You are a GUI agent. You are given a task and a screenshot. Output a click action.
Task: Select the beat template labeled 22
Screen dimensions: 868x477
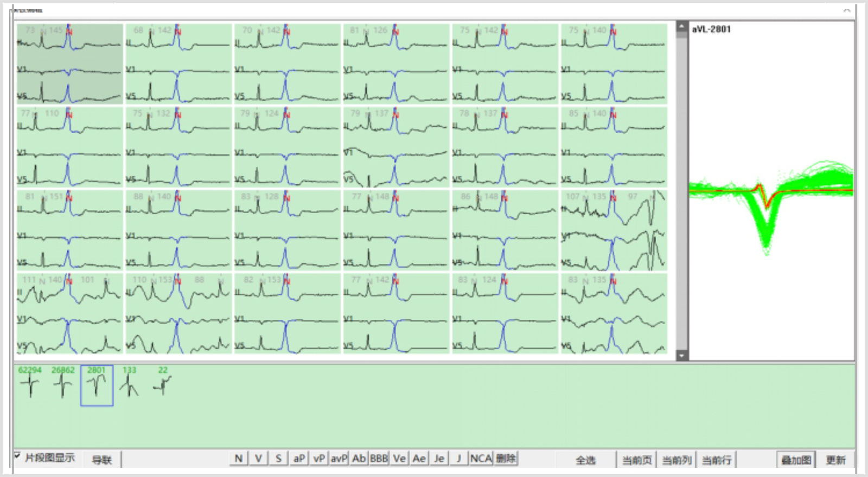pos(162,384)
